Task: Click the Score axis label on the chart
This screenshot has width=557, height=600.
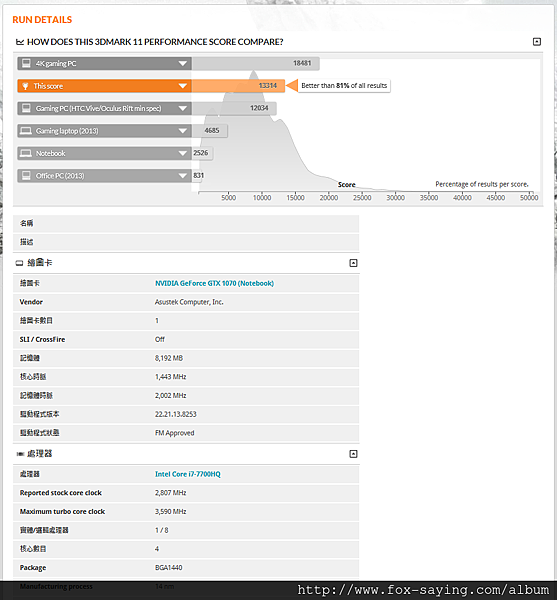Action: click(x=347, y=184)
